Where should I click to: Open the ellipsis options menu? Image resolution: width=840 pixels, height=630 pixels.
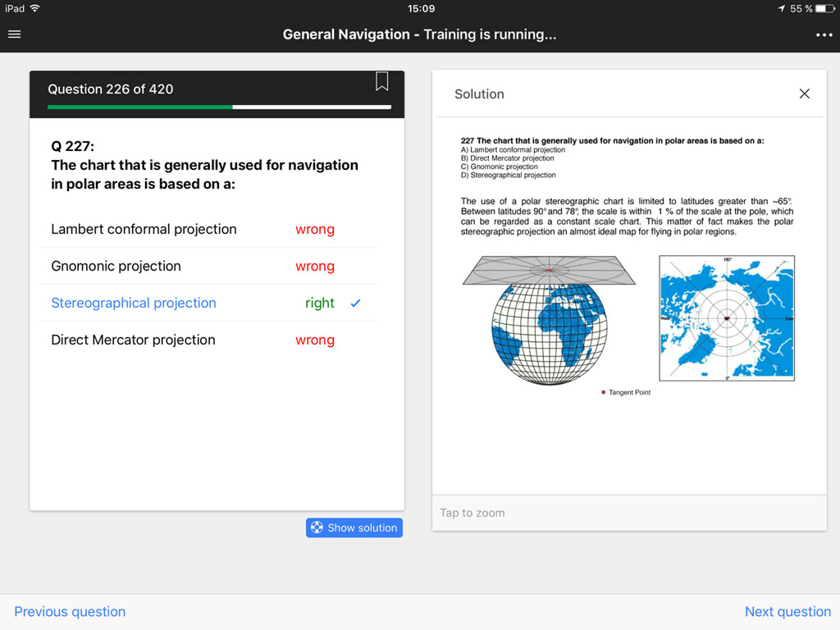pos(824,34)
